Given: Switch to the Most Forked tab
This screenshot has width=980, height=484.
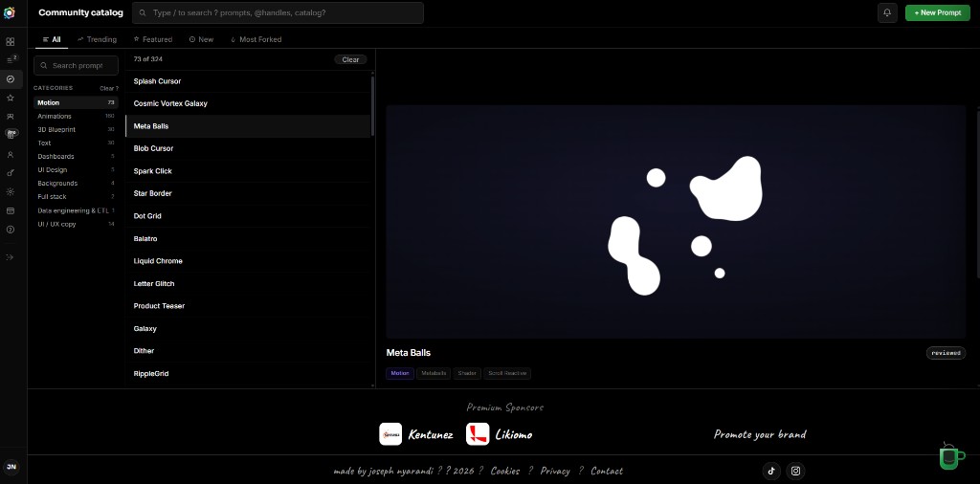Looking at the screenshot, I should pyautogui.click(x=256, y=39).
